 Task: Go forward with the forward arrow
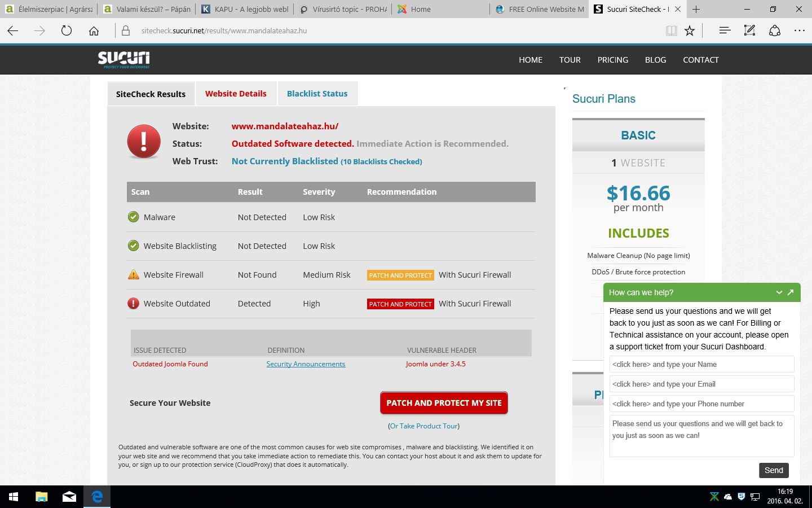point(39,30)
